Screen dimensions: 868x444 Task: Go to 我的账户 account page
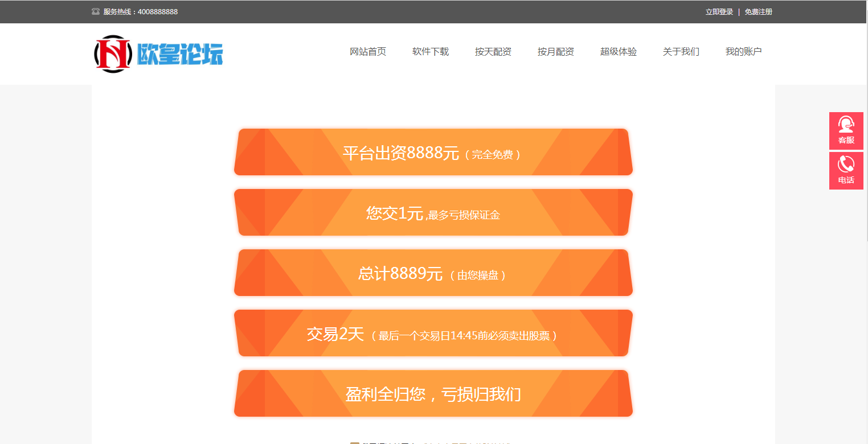point(743,51)
